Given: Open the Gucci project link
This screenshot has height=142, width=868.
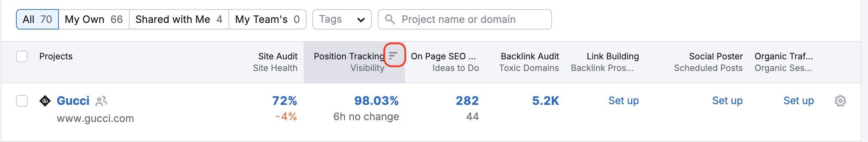Looking at the screenshot, I should (x=73, y=101).
